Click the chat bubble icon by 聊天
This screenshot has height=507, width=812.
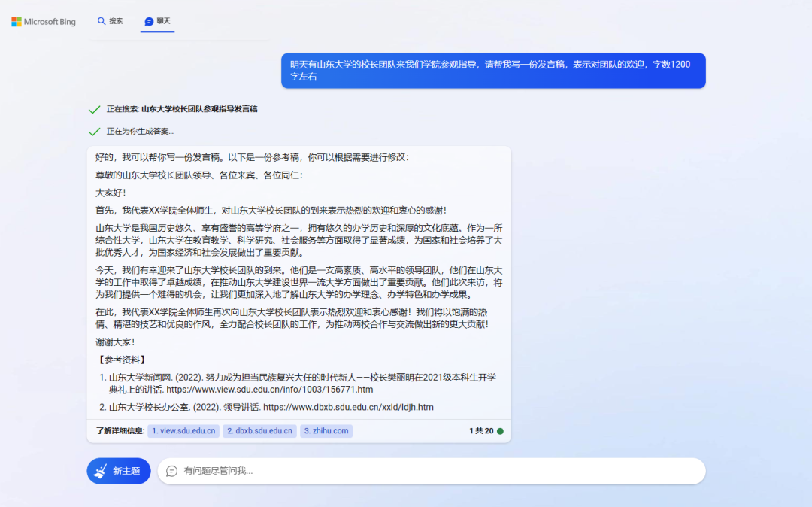149,21
